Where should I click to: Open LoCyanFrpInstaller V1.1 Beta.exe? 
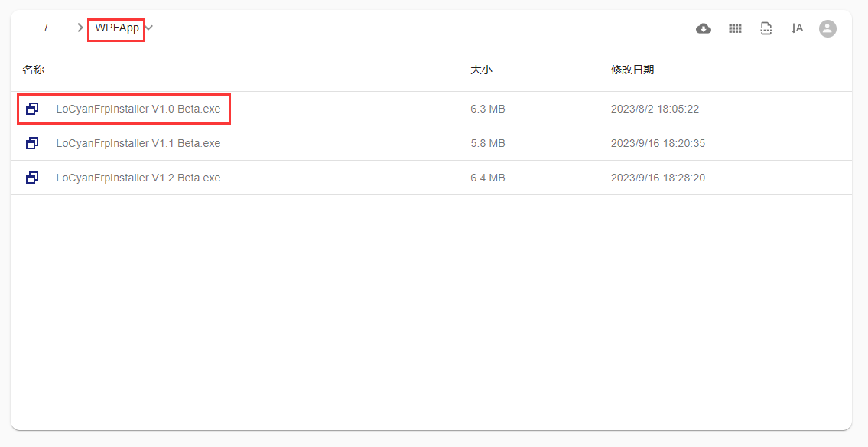click(138, 143)
